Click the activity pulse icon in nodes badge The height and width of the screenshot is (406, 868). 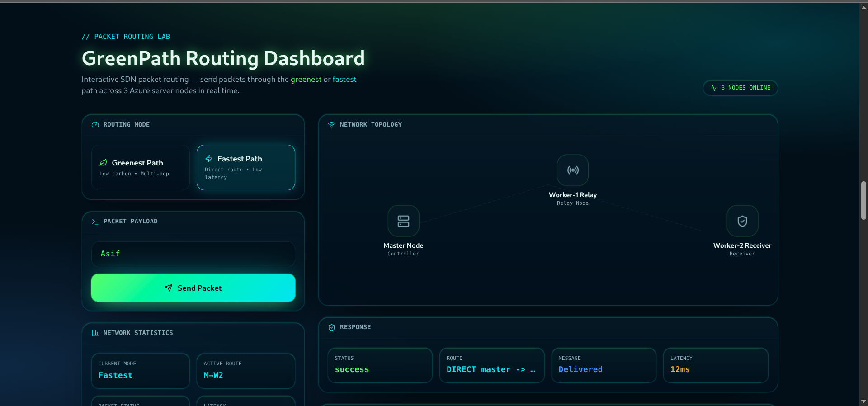pyautogui.click(x=714, y=88)
